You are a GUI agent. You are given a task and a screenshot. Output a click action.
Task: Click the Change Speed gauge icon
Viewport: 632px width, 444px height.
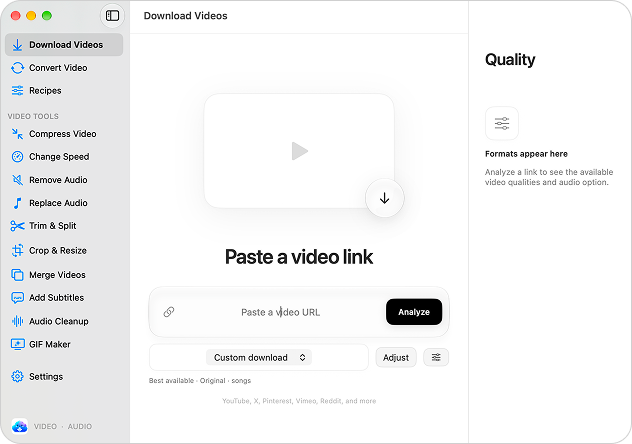tap(17, 157)
